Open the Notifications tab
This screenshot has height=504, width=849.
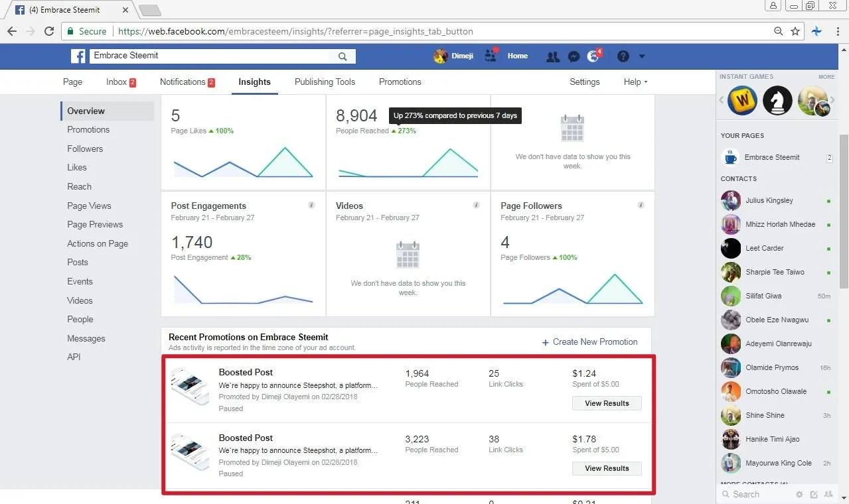coord(187,82)
